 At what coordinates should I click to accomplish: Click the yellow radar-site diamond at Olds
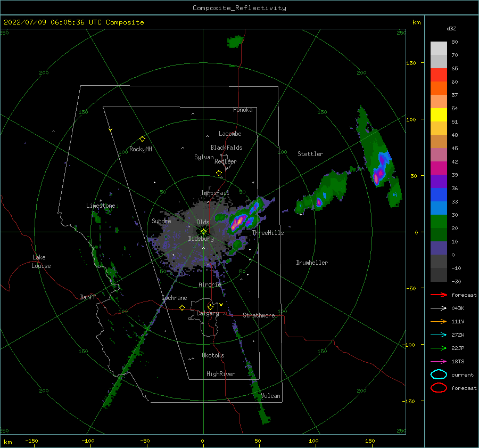click(x=203, y=232)
